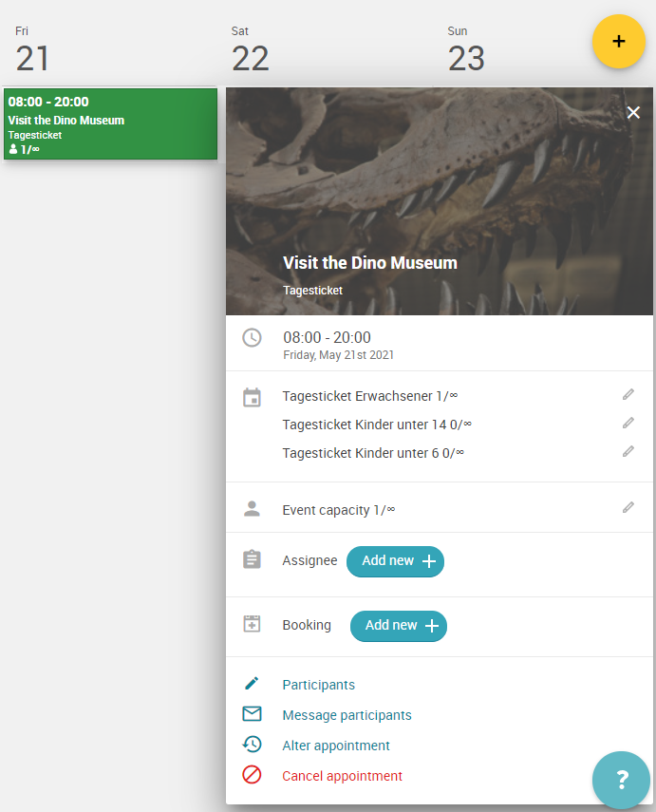Close the appointment detail panel

633,112
